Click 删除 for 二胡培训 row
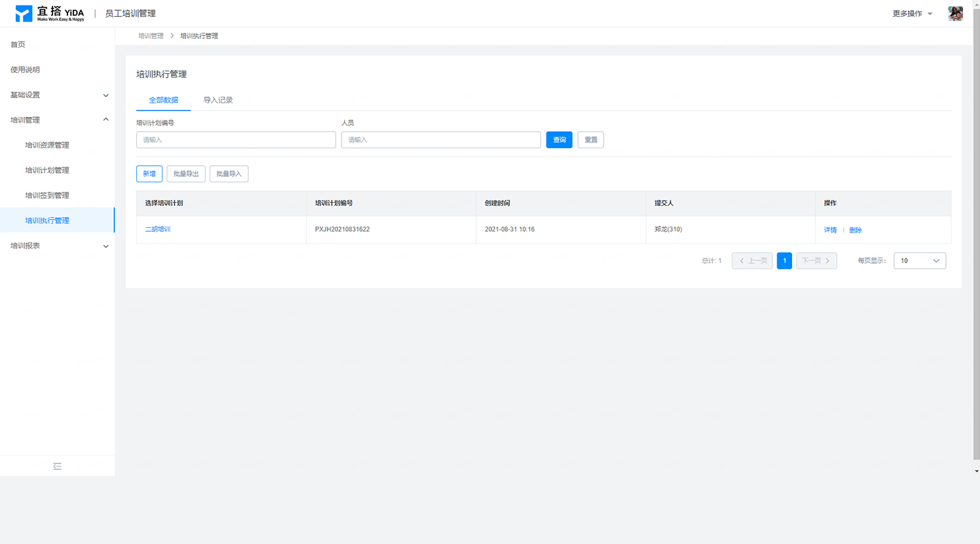 (855, 230)
